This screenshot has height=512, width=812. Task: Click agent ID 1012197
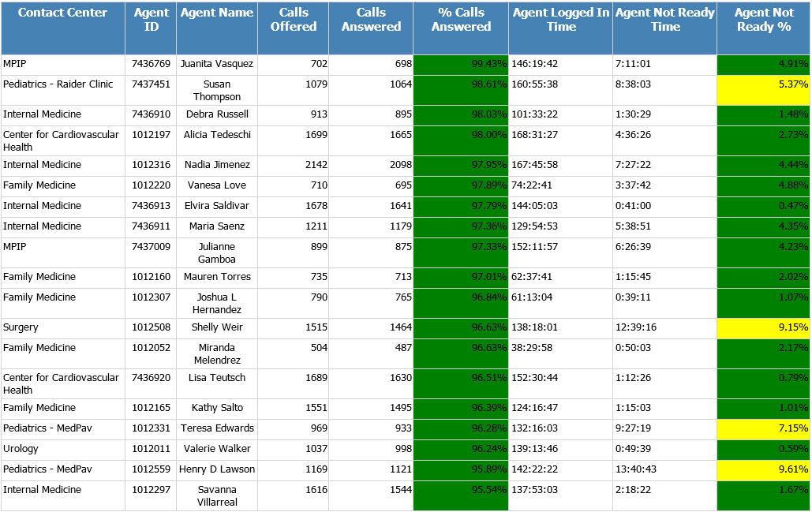(x=151, y=140)
